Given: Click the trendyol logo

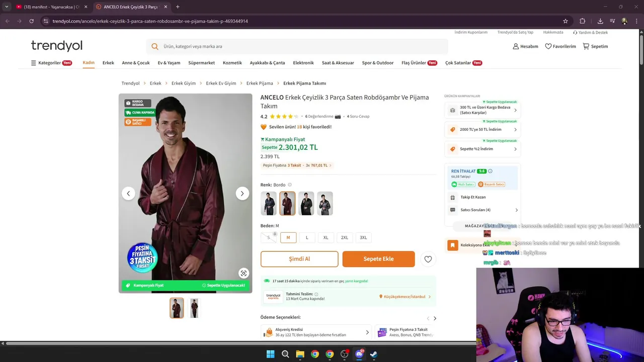Looking at the screenshot, I should 56,46.
